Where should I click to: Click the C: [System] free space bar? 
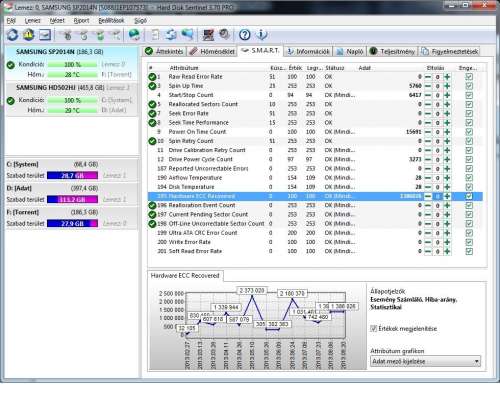click(72, 175)
